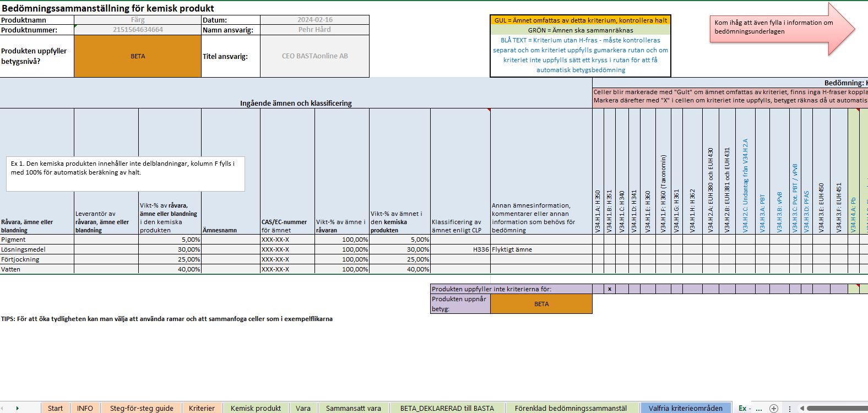Select the red arrow reminder shape
Viewport: 868px width, 413px height.
[x=781, y=29]
